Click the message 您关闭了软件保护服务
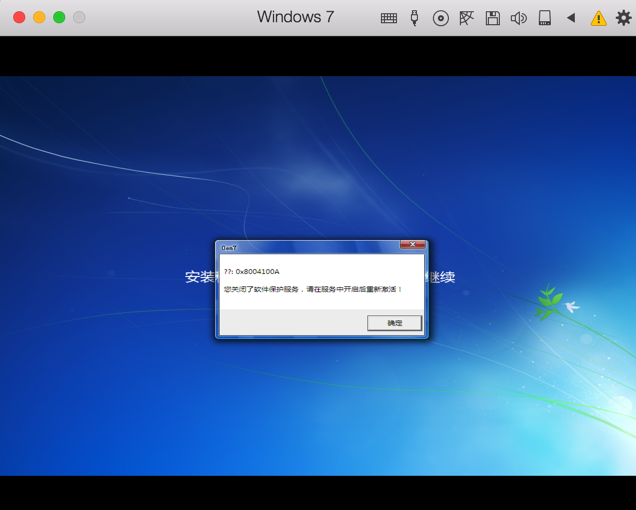Viewport: 636px width, 510px height. pyautogui.click(x=261, y=289)
